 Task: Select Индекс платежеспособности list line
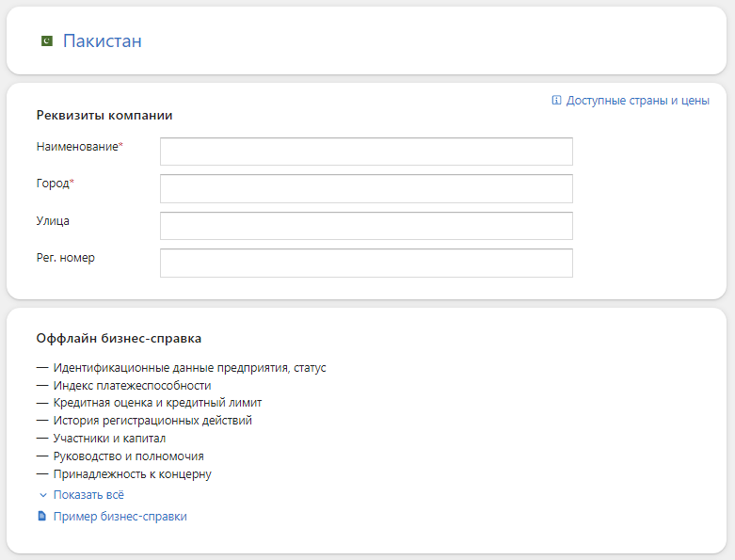[x=132, y=386]
